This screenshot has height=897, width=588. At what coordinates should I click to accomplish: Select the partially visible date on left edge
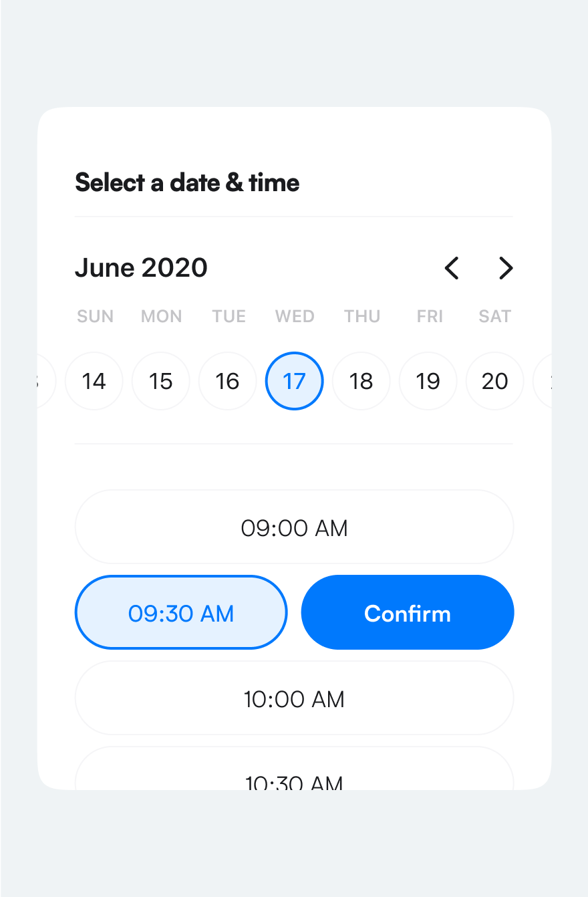(x=46, y=381)
